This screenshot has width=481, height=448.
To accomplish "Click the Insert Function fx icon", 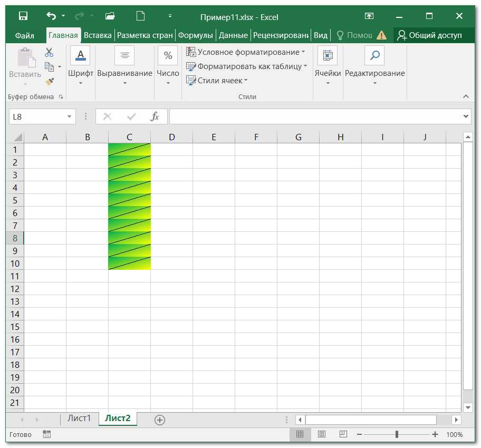I will coord(155,116).
